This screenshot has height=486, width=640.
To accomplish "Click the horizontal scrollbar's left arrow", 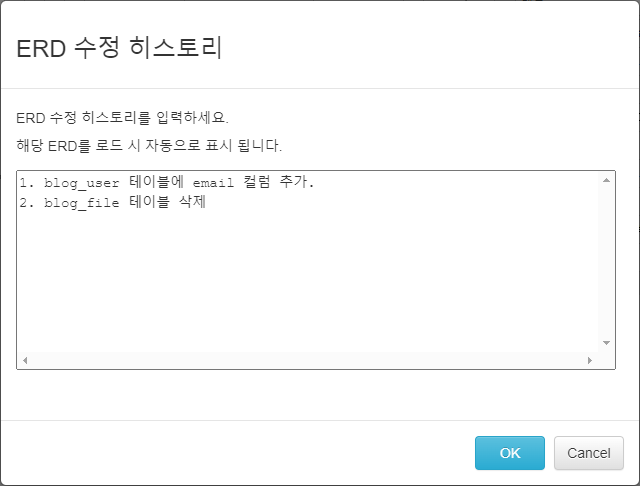I will 24,360.
